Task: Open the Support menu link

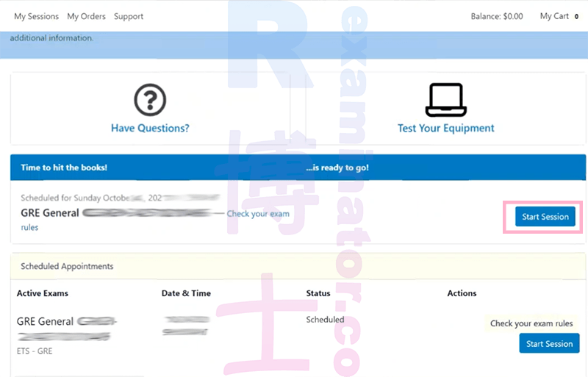Action: [129, 16]
